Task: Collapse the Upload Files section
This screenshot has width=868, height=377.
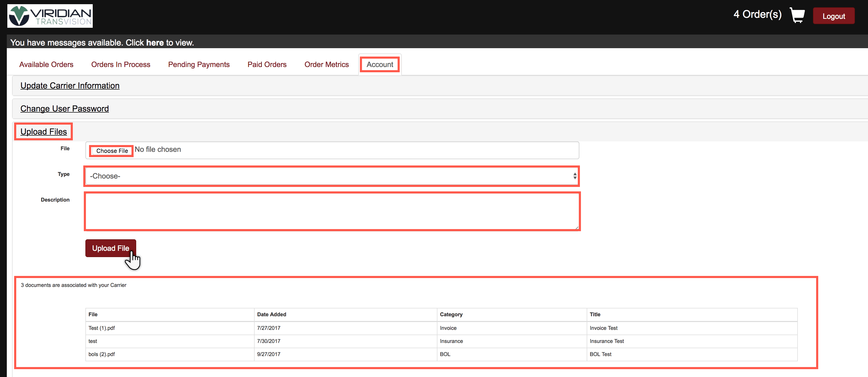Action: [x=43, y=132]
